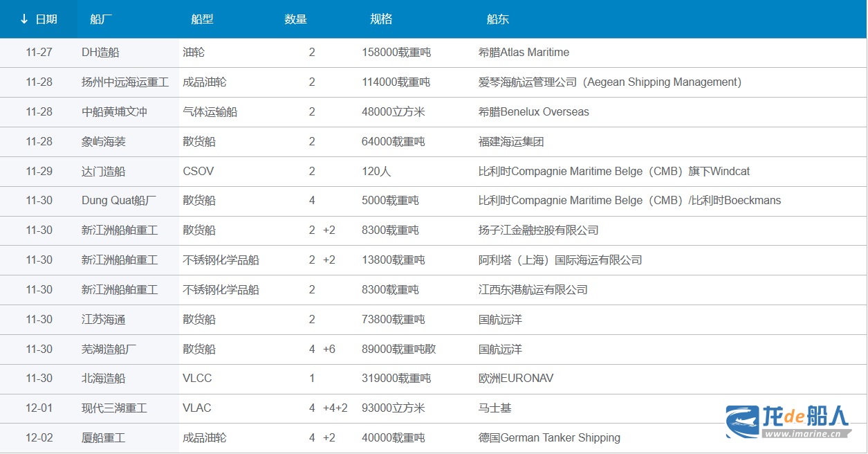Select the 油轮 type in DH造船 row
Image resolution: width=868 pixels, height=454 pixels.
194,53
